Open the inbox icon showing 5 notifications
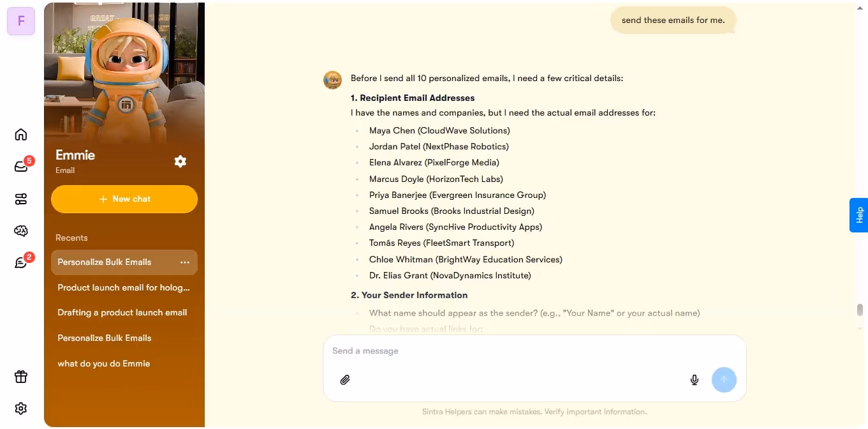This screenshot has width=868, height=429. coord(20,166)
